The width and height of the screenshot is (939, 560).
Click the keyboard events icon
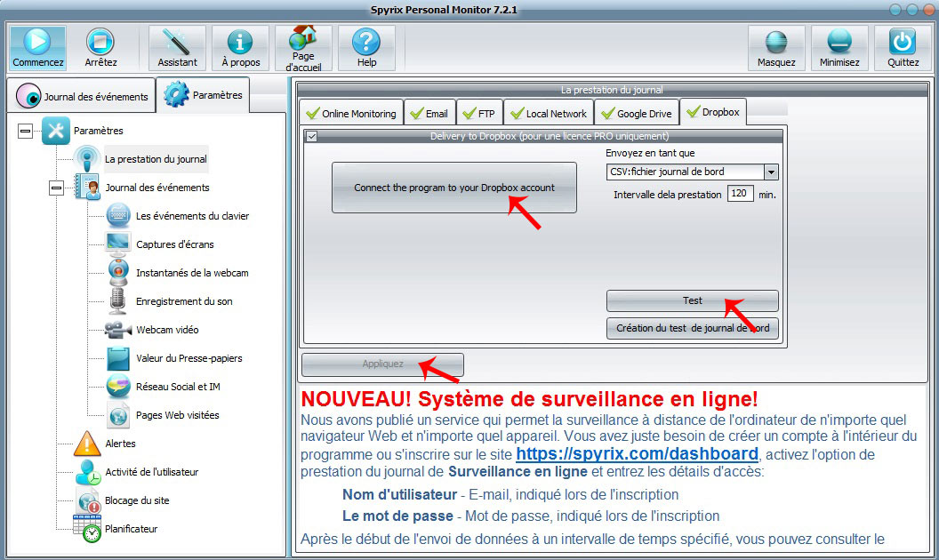point(118,216)
